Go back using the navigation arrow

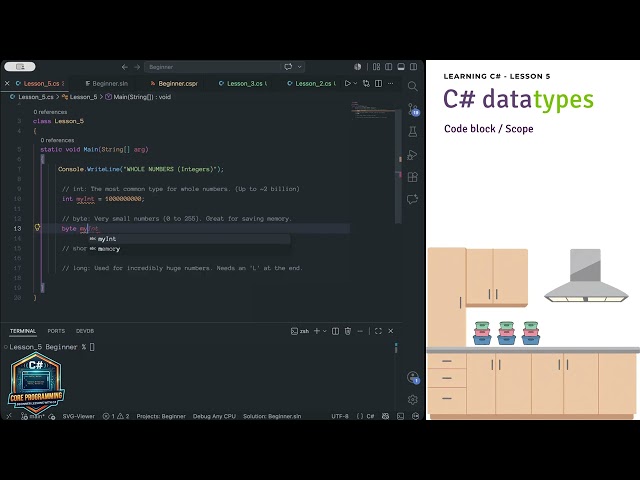point(124,67)
